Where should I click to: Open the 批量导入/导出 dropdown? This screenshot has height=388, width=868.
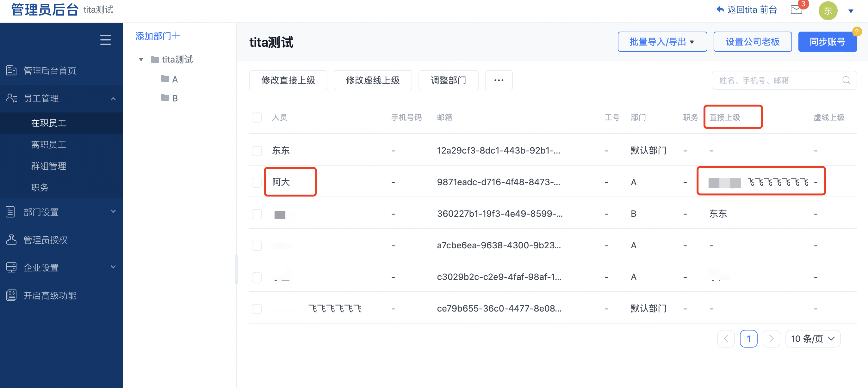click(662, 42)
